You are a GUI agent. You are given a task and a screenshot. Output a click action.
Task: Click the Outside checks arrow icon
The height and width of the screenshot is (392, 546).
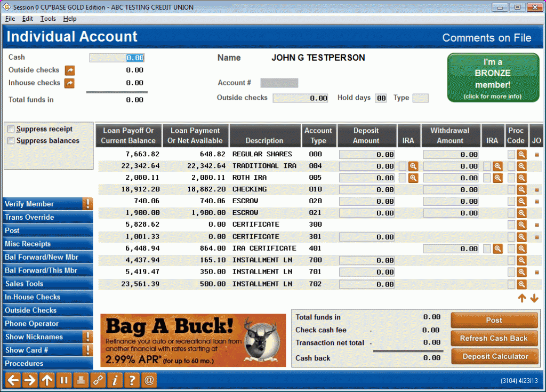click(70, 70)
